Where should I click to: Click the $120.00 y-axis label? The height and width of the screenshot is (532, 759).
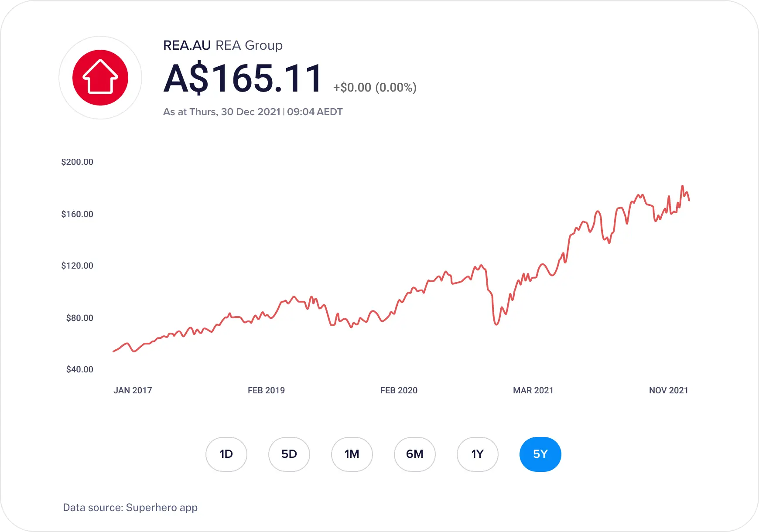pos(77,266)
